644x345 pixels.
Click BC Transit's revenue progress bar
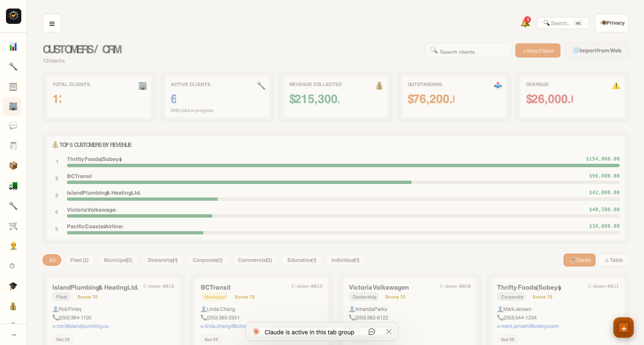coord(239,182)
